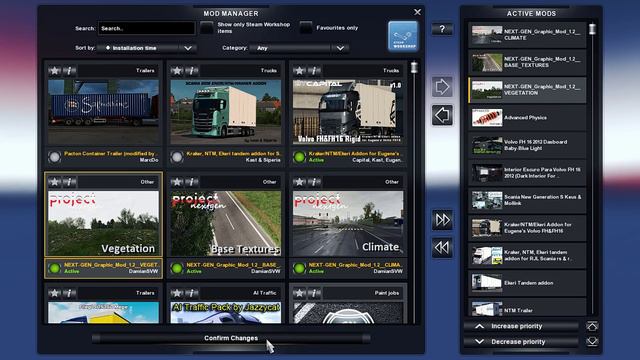Select Volvo FH 16 2012 Dashboard active mod
The image size is (640, 360).
(x=527, y=145)
